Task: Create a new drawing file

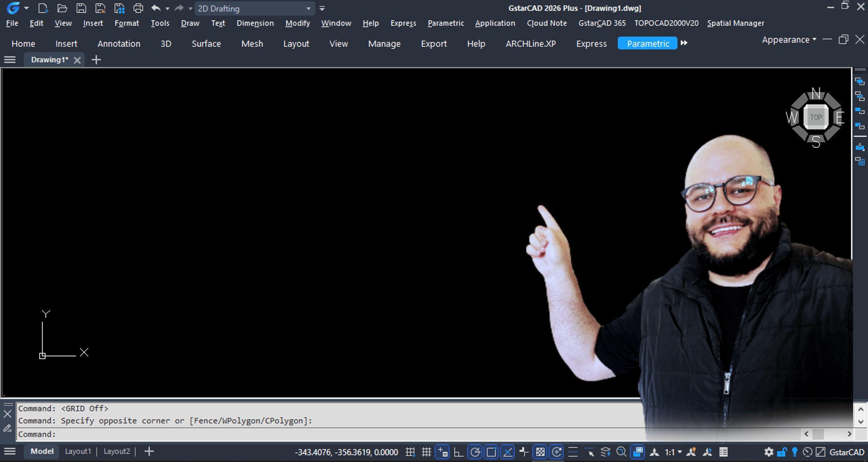Action: [x=43, y=8]
